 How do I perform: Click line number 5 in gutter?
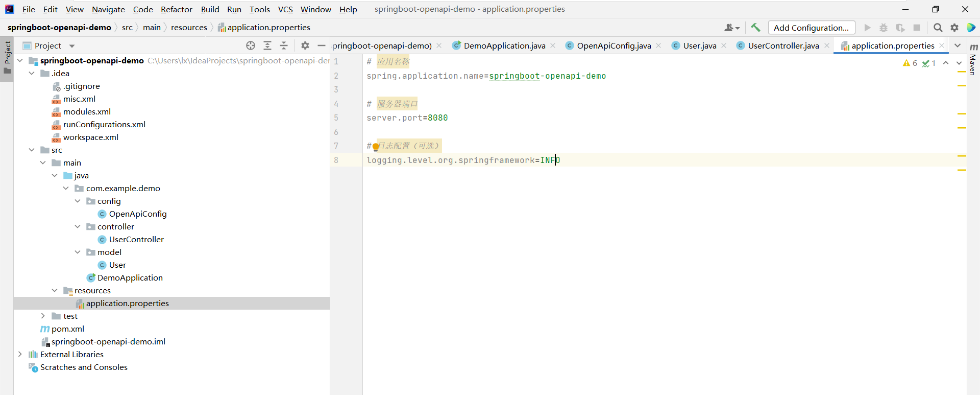[x=336, y=118]
